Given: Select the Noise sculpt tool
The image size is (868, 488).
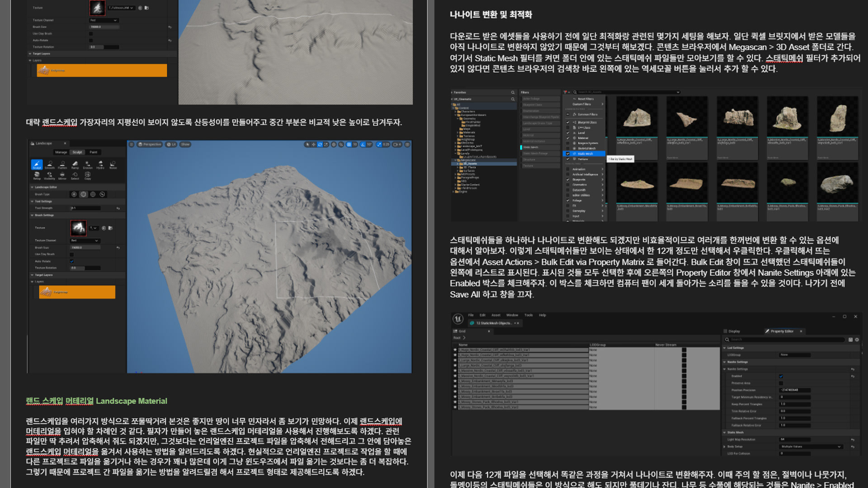Looking at the screenshot, I should 113,164.
